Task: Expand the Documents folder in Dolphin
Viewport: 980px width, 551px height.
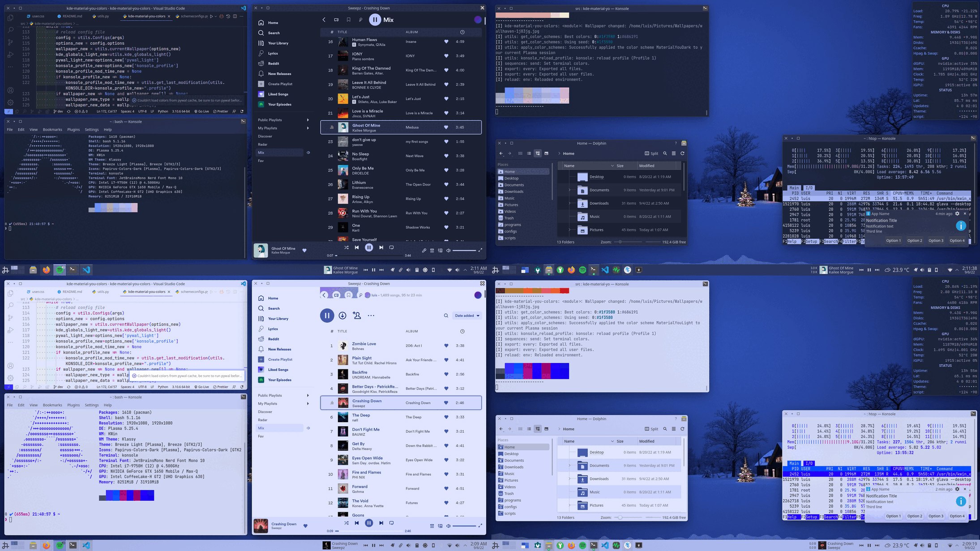Action: coord(569,190)
